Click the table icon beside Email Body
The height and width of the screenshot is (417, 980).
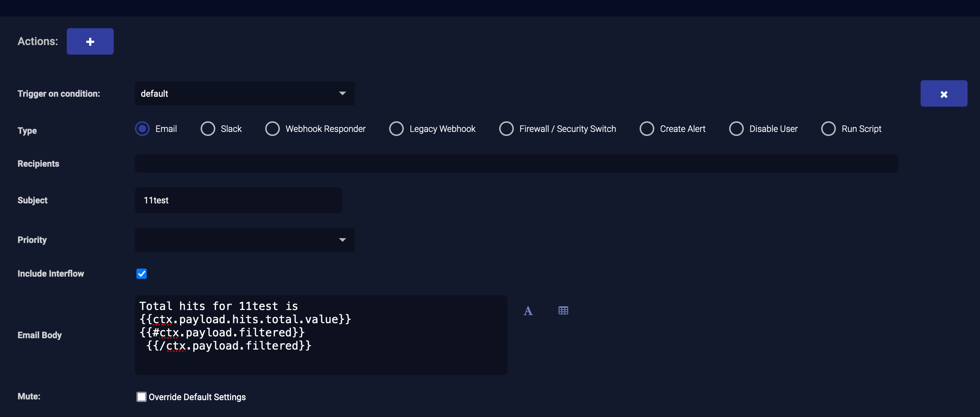pos(563,311)
